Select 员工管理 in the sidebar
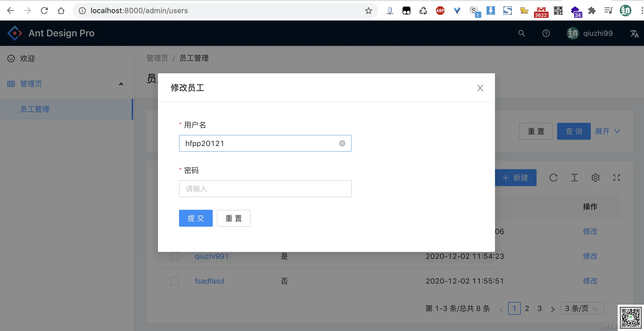Screen dimensions: 644x331 coord(35,109)
